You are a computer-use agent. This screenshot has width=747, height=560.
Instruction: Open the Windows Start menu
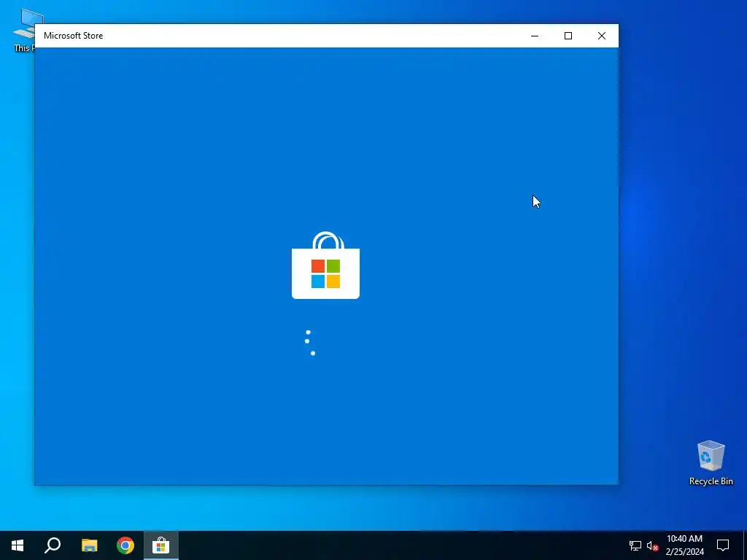coord(18,545)
